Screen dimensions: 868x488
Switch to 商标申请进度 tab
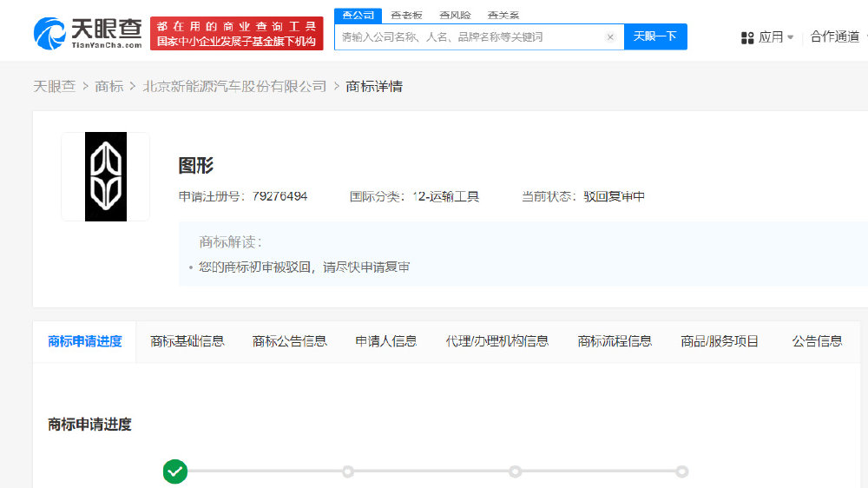coord(85,341)
